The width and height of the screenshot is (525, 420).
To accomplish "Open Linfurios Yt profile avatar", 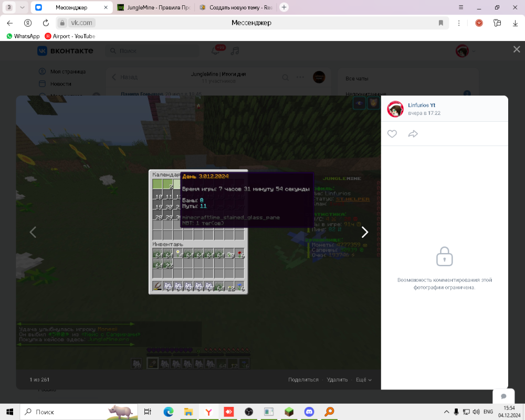I will (x=395, y=109).
